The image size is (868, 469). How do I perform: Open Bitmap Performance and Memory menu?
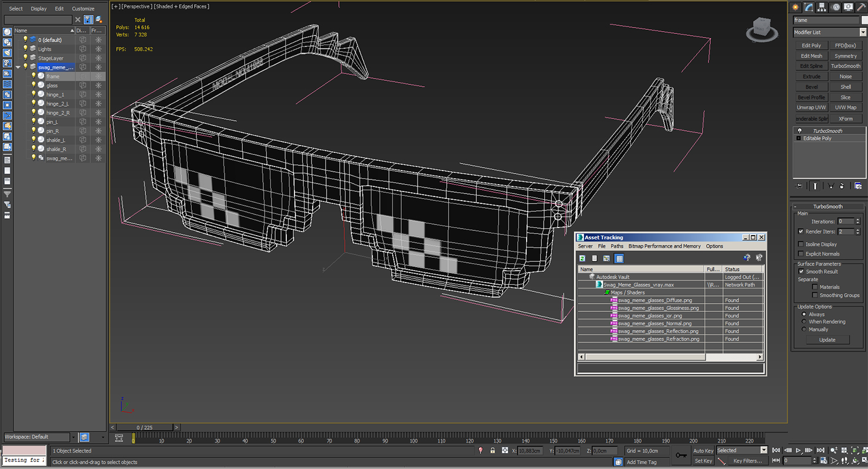coord(664,246)
